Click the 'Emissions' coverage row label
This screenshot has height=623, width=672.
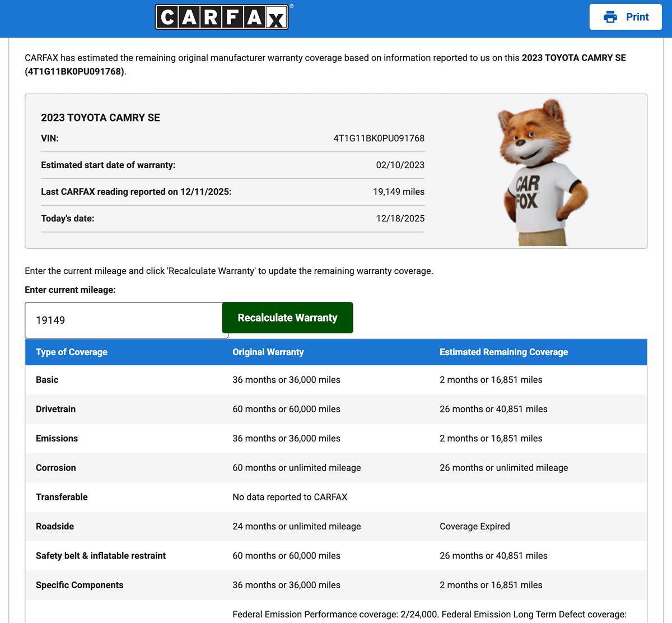57,438
